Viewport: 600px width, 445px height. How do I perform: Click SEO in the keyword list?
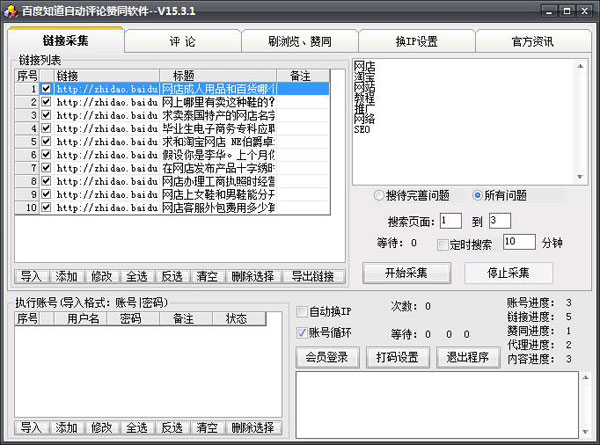pos(362,129)
